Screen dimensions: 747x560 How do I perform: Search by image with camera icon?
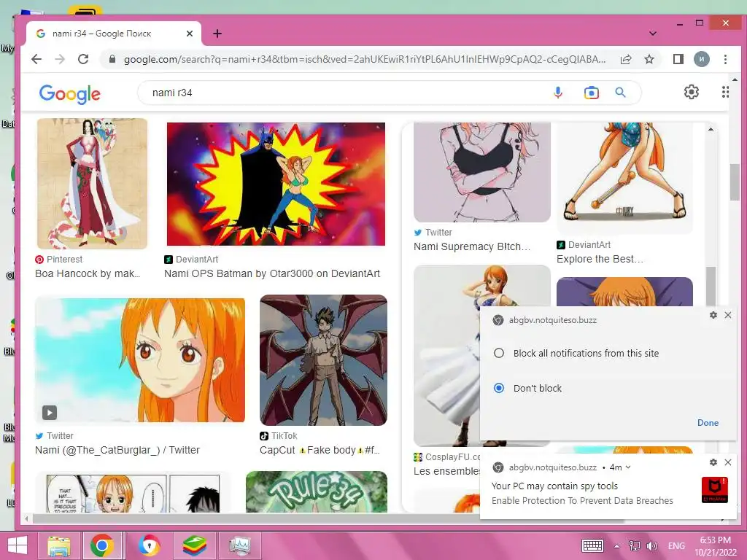[591, 93]
